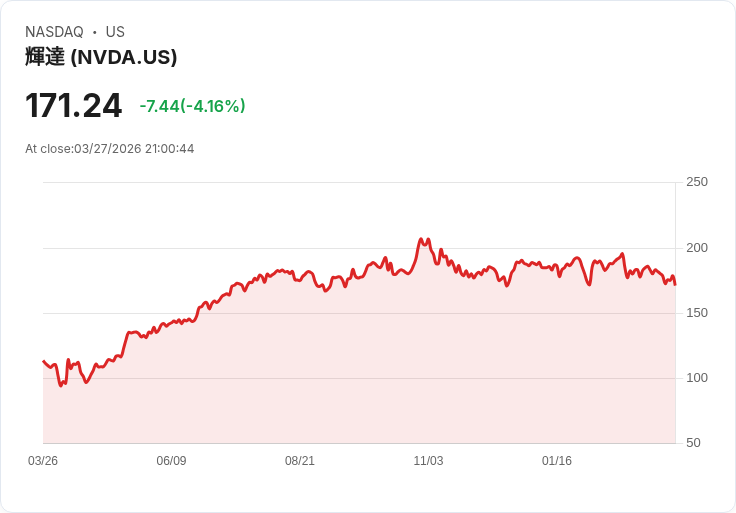Click the current price 171.24
This screenshot has width=736, height=513.
tap(73, 105)
